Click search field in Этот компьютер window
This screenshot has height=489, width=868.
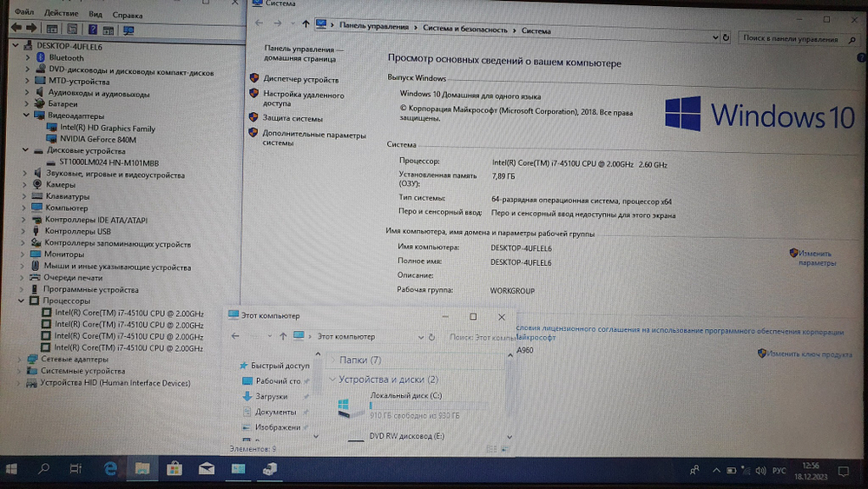(x=481, y=337)
